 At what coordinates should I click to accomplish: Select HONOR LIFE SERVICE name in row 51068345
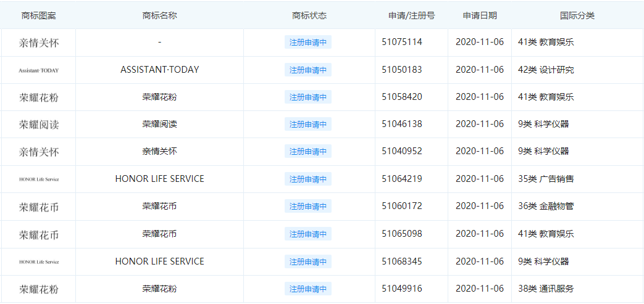160,261
